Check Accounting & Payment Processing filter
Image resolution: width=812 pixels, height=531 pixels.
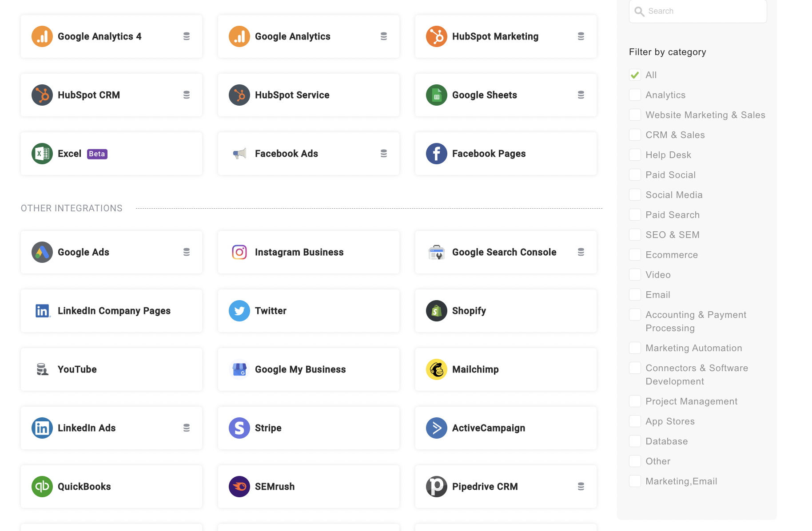pyautogui.click(x=635, y=315)
